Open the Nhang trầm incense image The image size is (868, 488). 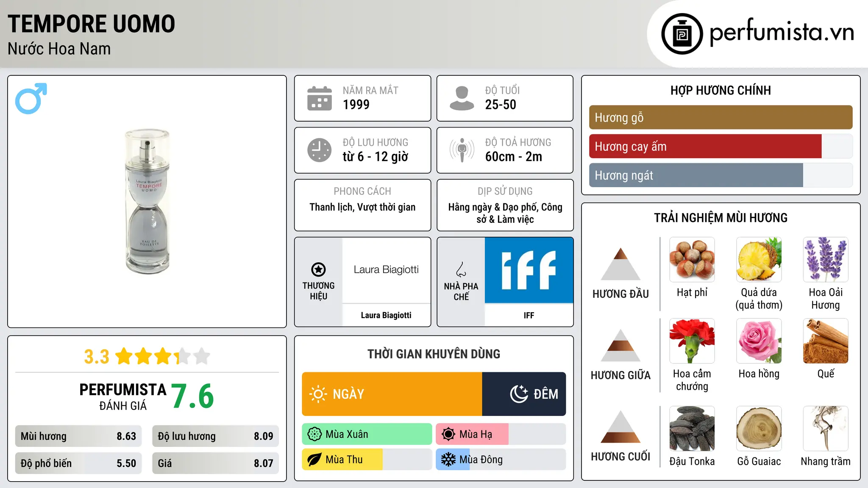(826, 429)
